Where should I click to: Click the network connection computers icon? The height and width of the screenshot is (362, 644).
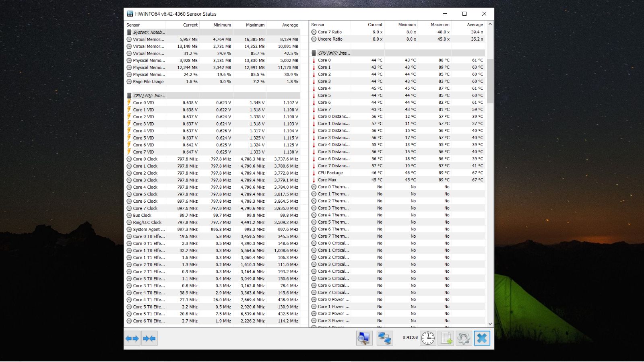pyautogui.click(x=385, y=338)
